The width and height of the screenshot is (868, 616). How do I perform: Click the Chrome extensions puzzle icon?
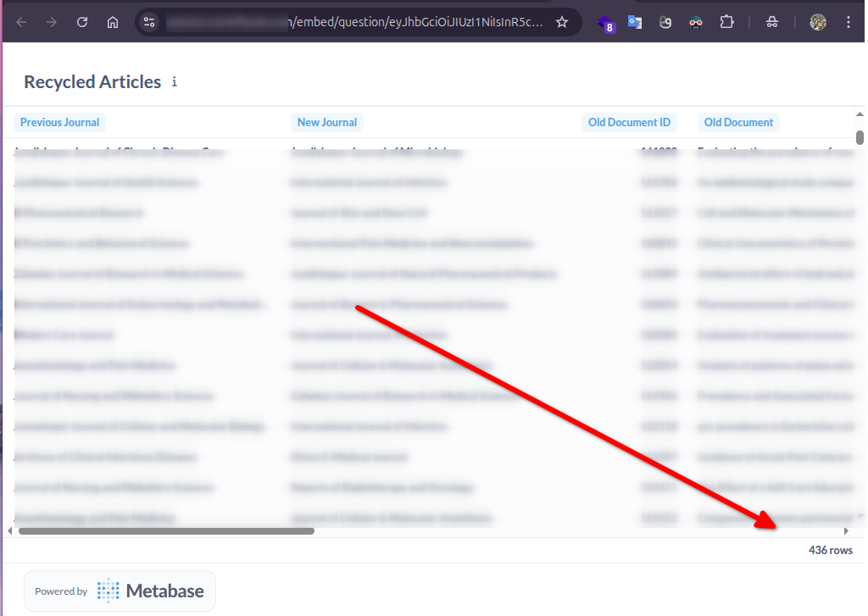click(726, 22)
